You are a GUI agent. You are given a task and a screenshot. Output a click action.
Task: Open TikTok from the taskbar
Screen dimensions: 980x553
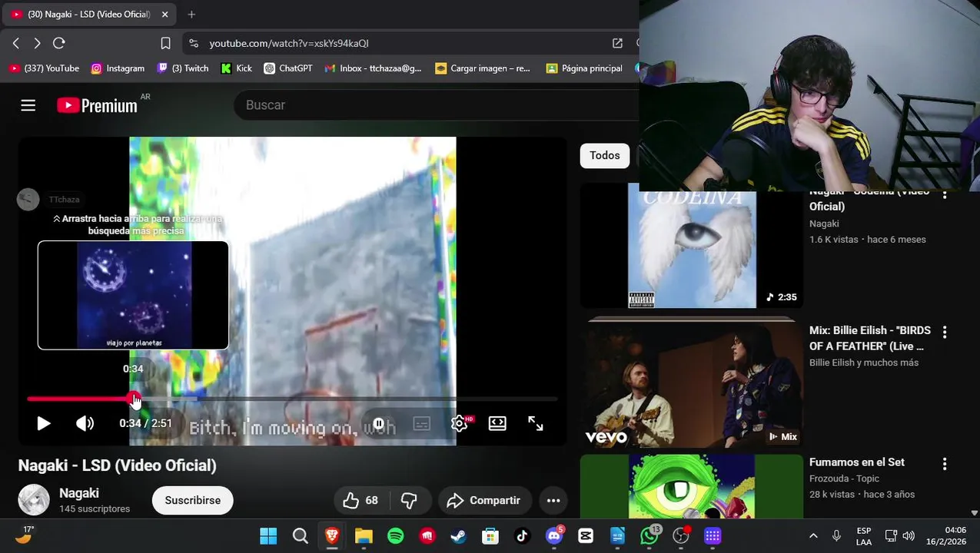coord(522,536)
